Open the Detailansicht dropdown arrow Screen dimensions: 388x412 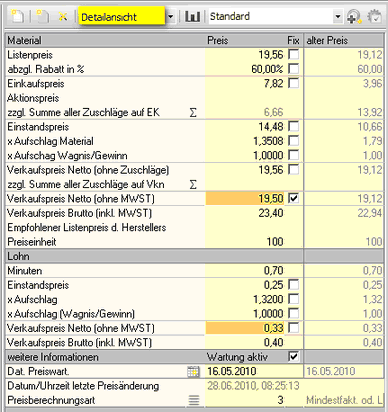click(x=170, y=16)
